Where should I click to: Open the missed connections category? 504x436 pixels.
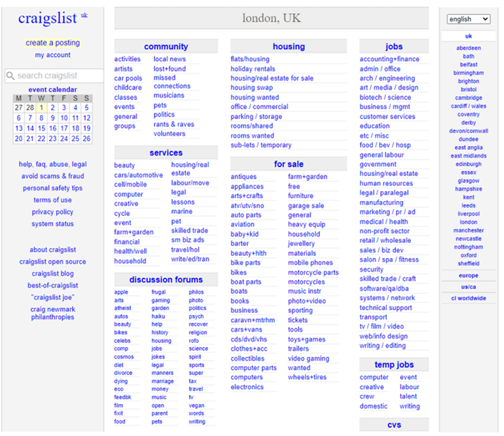[x=171, y=82]
